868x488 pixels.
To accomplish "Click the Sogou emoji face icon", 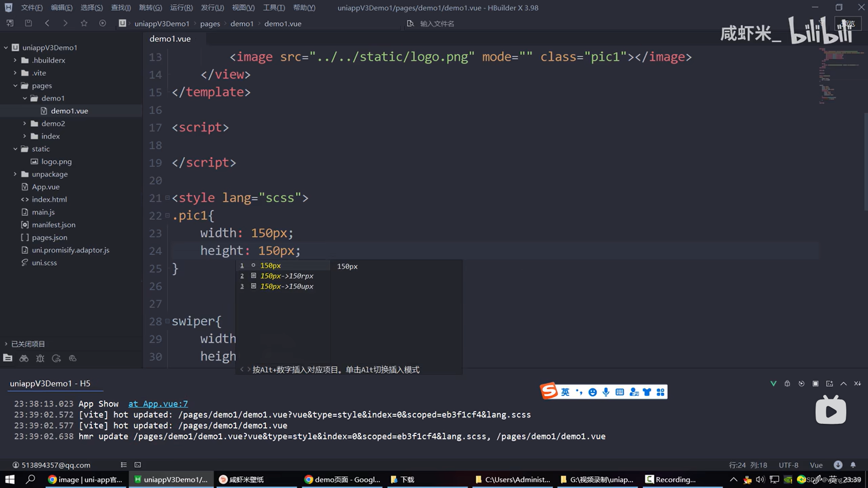I will (593, 392).
